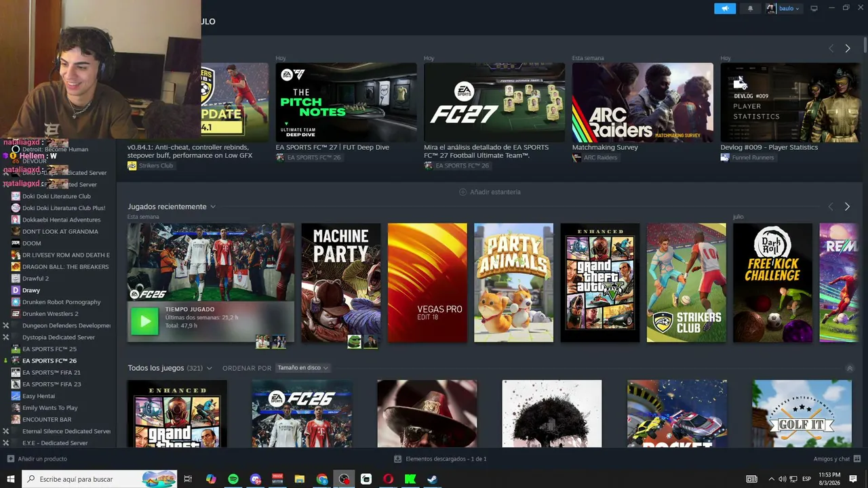Open downloads manager Elementos descargados
Image resolution: width=868 pixels, height=488 pixels.
coord(440,459)
